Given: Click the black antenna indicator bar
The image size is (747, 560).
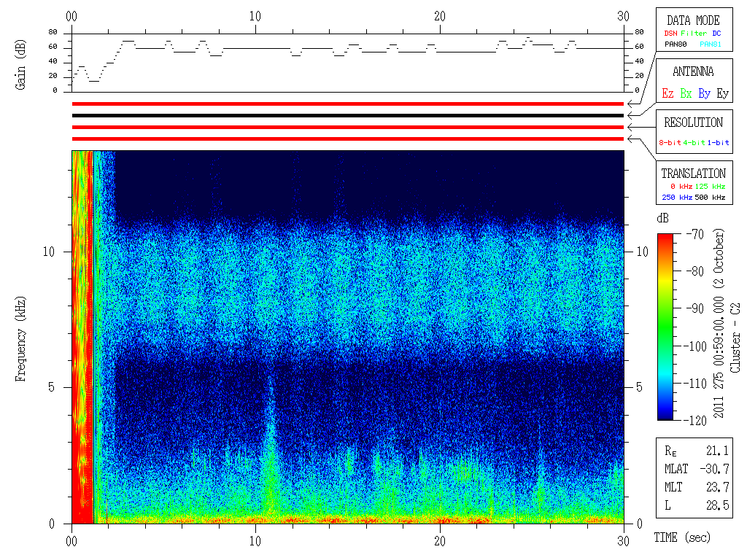Looking at the screenshot, I should (348, 115).
